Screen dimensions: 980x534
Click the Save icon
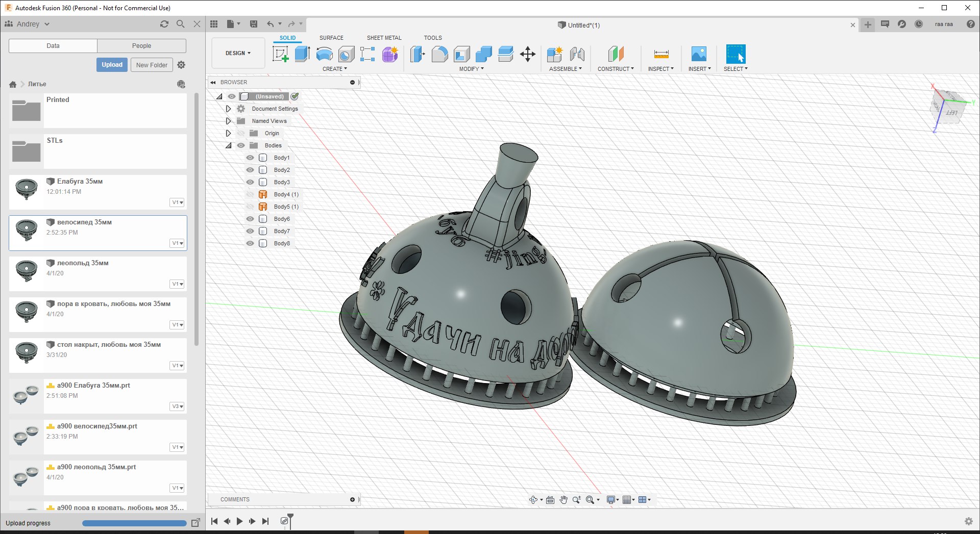coord(254,24)
